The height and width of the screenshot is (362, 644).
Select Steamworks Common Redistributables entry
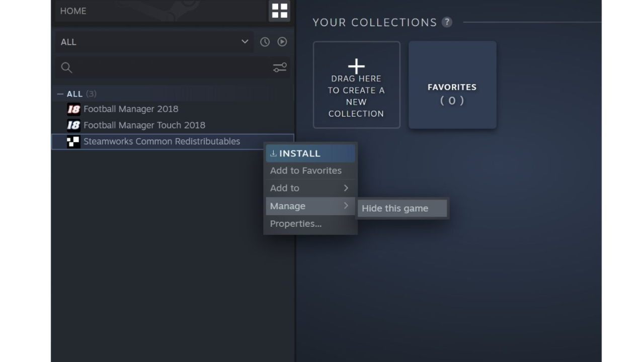pos(173,142)
